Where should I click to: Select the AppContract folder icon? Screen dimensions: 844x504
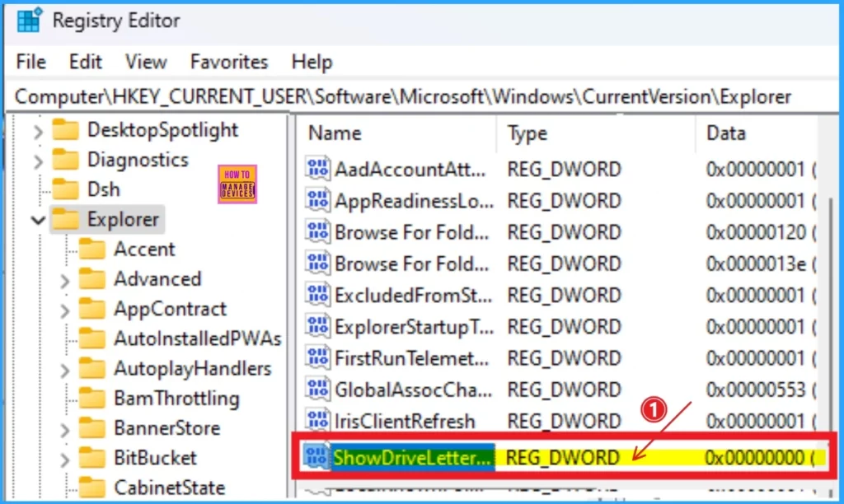click(92, 309)
